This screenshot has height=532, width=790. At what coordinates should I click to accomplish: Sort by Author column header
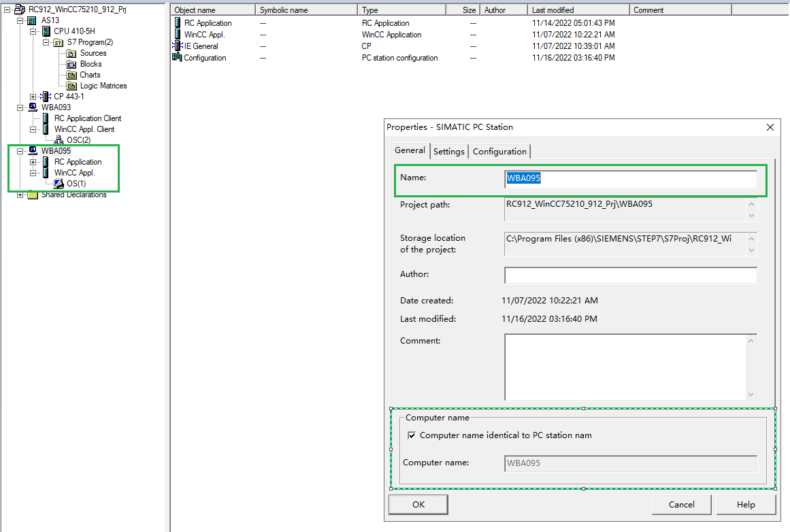[504, 10]
